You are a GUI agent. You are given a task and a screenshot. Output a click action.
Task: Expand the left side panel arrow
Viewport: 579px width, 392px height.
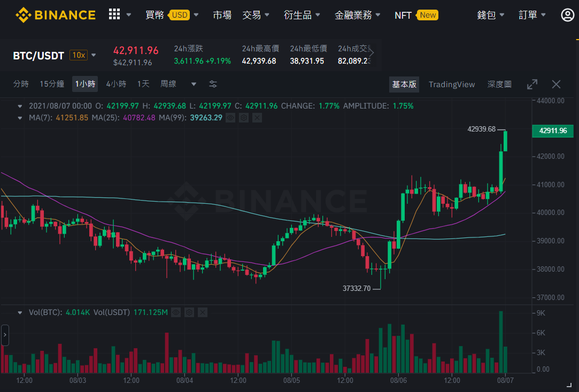coord(5,335)
